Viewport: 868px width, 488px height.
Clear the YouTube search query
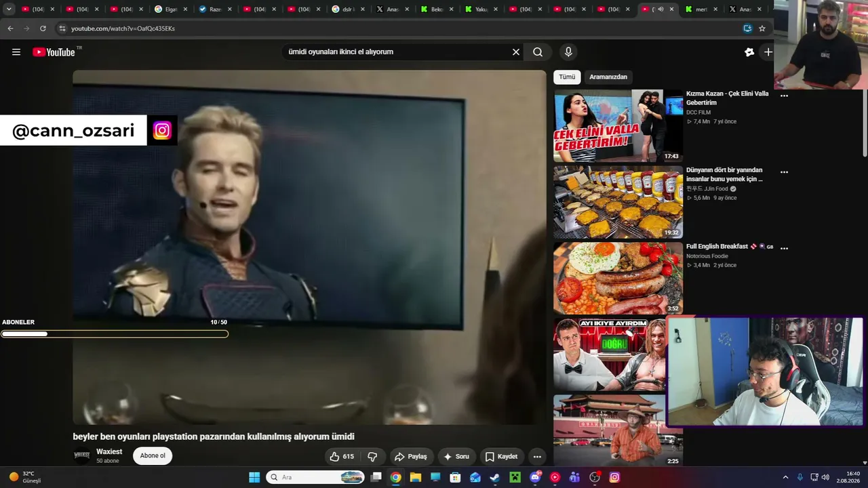click(x=516, y=52)
